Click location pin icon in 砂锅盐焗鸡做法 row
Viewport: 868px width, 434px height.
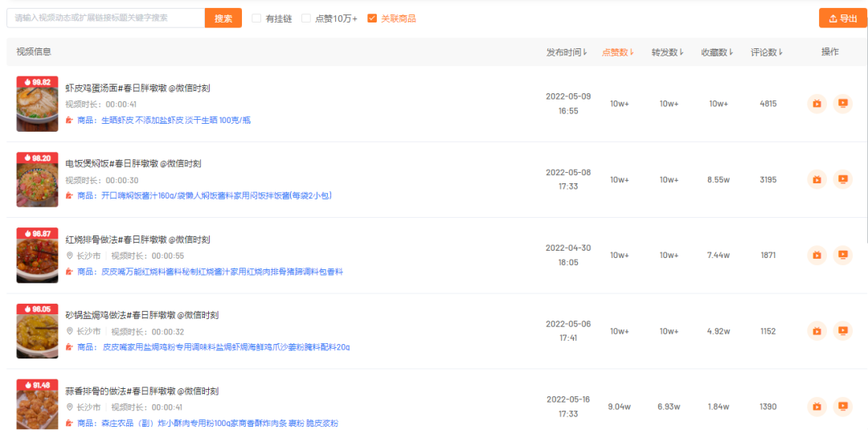click(x=69, y=332)
